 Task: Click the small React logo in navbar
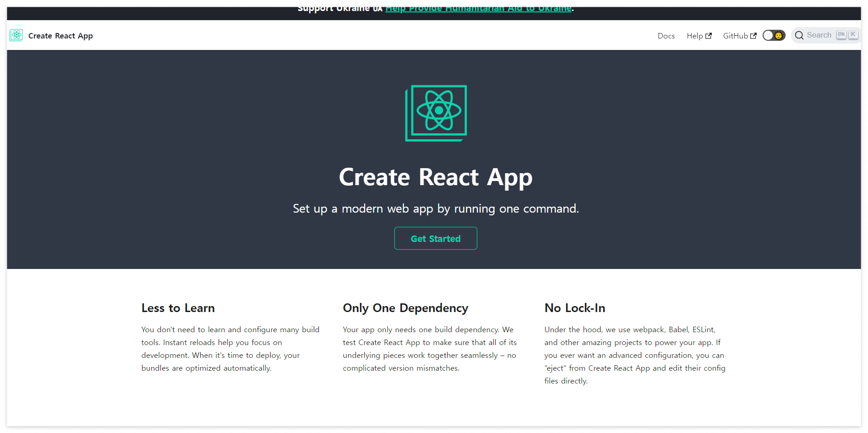click(16, 35)
